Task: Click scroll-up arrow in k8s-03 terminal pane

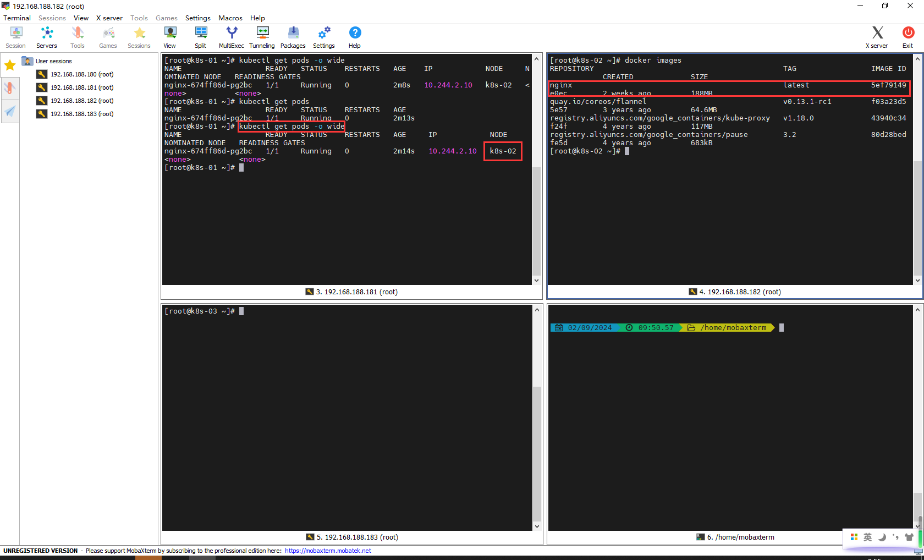Action: click(537, 310)
